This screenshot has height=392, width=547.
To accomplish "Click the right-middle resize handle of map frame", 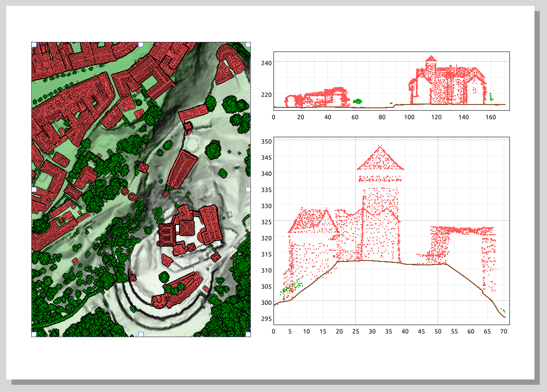I will point(248,190).
